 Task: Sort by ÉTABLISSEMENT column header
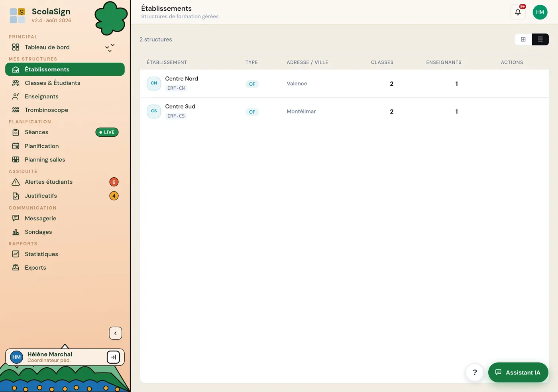click(x=167, y=63)
